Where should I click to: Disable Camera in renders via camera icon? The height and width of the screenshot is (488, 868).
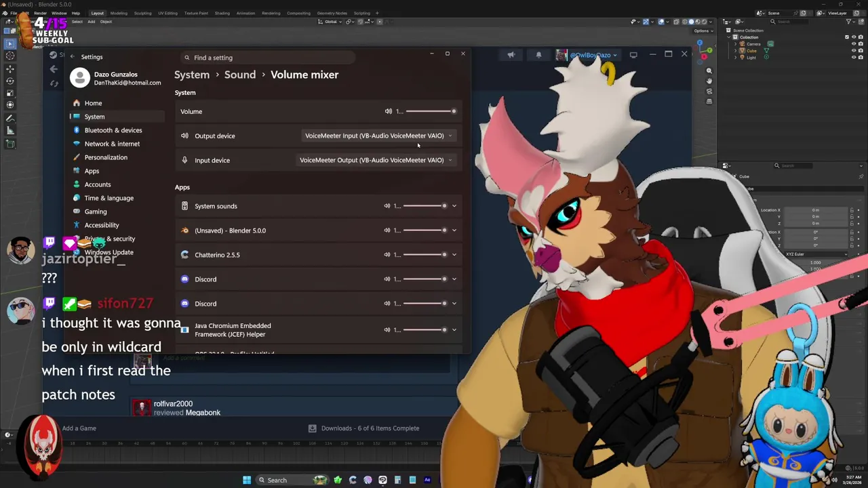859,44
